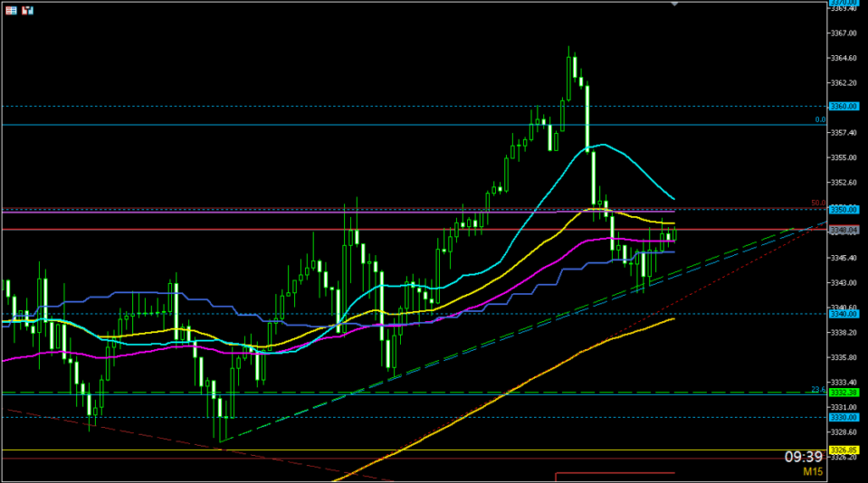Select the last candle at the chart's right edge
The image size is (868, 483).
coord(674,235)
